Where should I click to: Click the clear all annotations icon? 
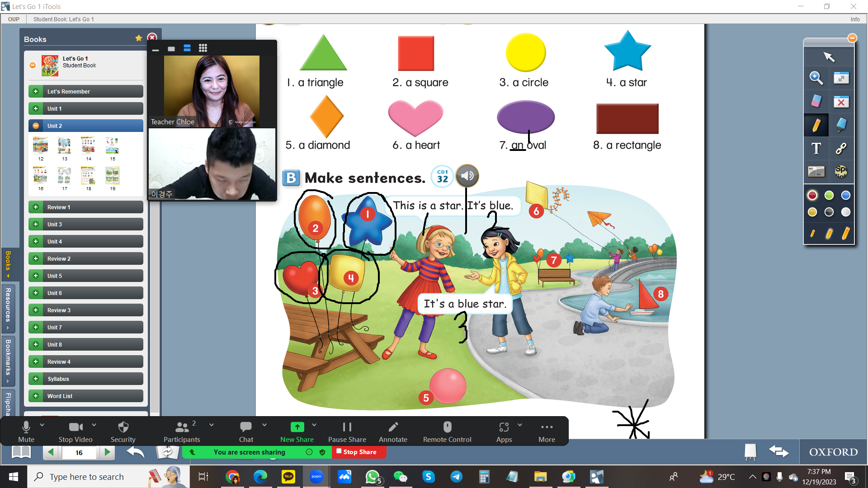[841, 102]
